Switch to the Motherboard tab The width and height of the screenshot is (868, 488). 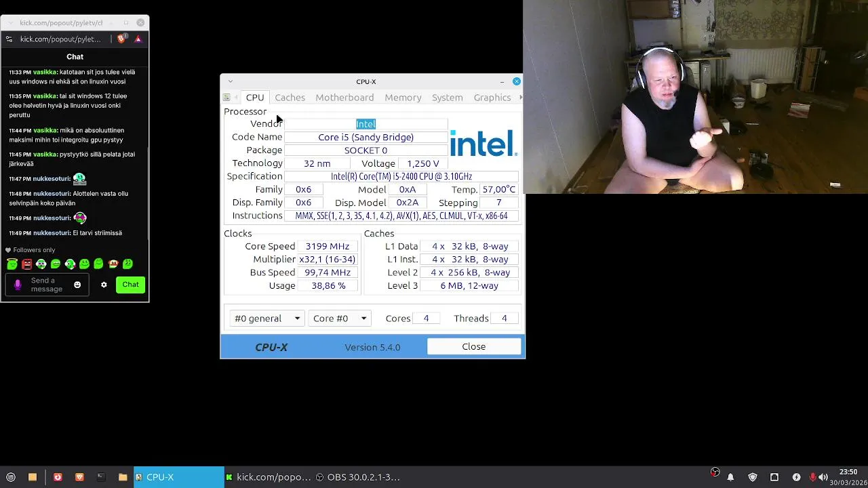coord(344,98)
